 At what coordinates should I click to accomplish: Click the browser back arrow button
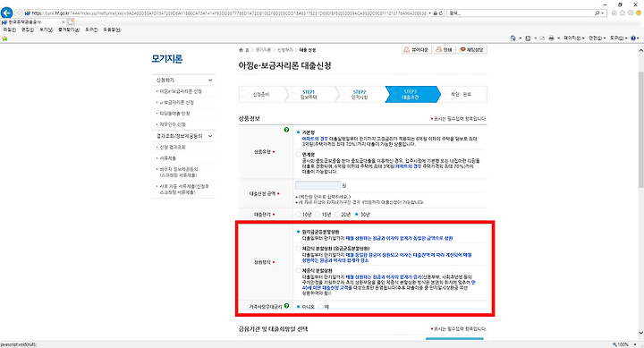6,13
